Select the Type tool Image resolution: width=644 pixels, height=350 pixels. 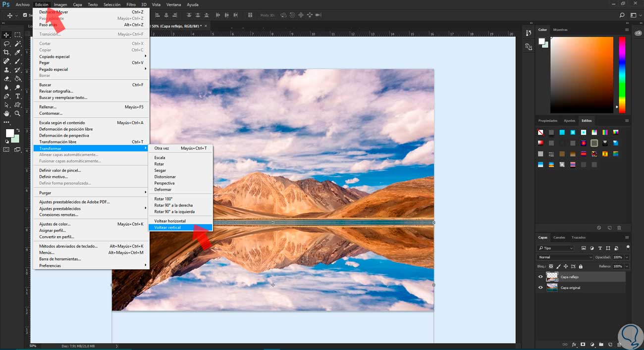[17, 96]
